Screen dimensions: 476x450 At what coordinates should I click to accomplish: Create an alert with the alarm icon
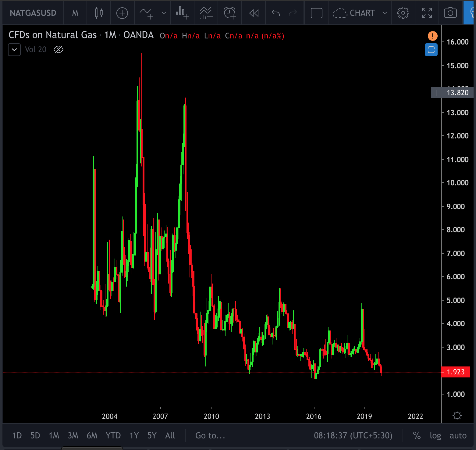click(230, 13)
